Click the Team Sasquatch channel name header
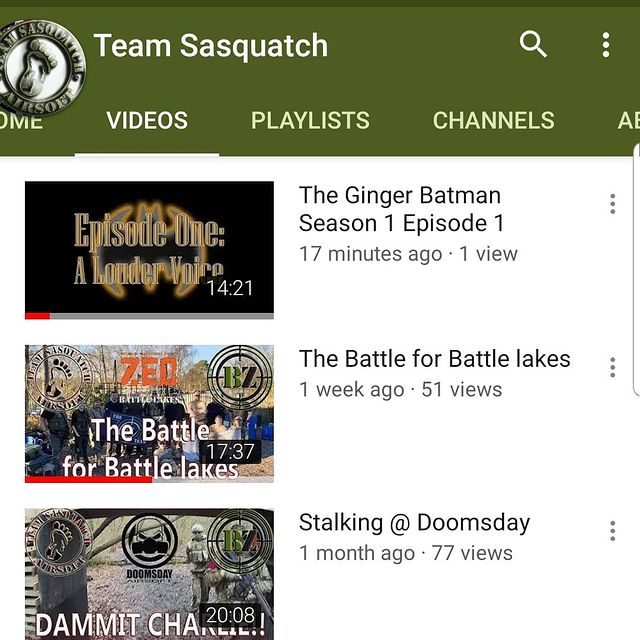This screenshot has width=640, height=640. [211, 46]
